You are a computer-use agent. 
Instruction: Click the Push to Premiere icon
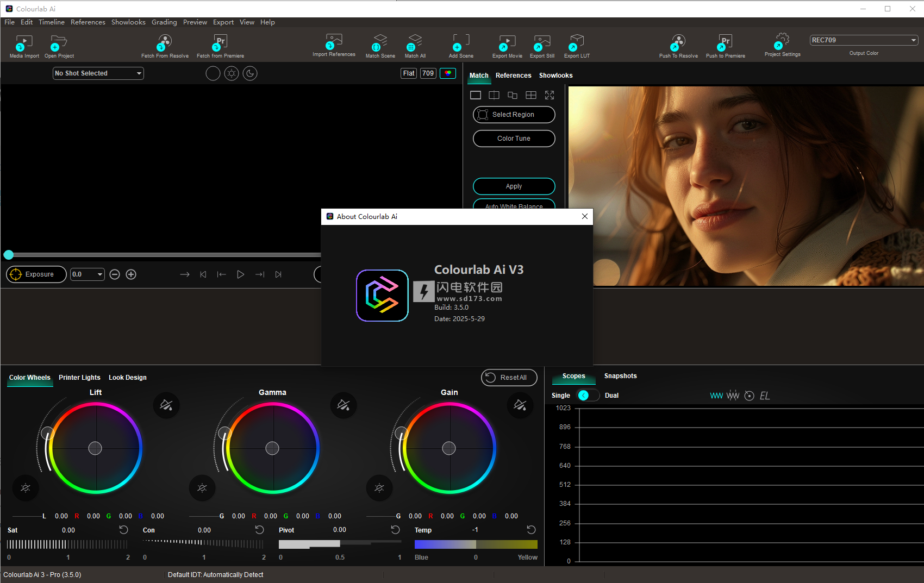(725, 42)
